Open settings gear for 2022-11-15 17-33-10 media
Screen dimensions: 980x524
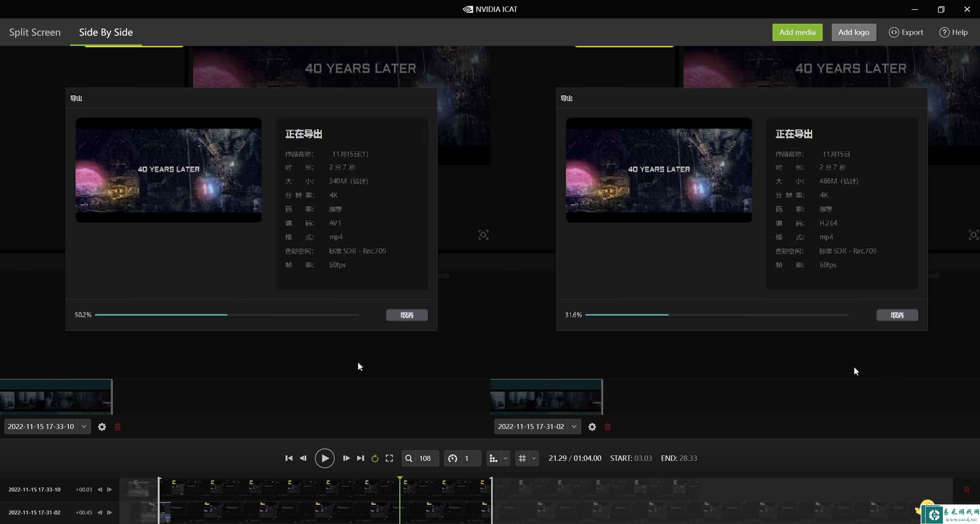102,427
